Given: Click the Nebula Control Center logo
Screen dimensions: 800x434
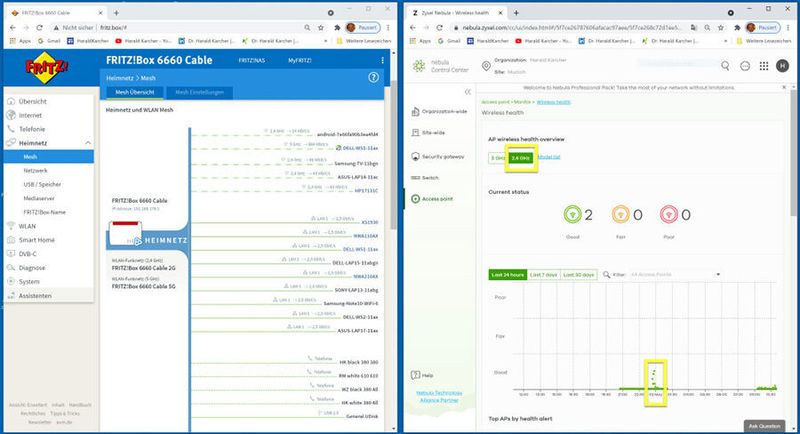Looking at the screenshot, I should coord(441,66).
